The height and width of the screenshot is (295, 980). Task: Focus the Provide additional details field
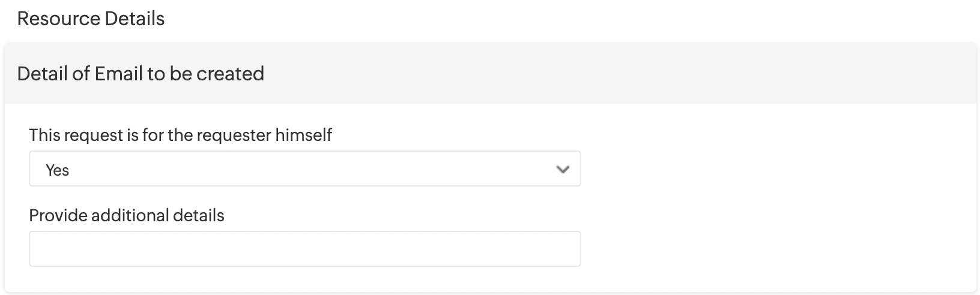pyautogui.click(x=304, y=249)
